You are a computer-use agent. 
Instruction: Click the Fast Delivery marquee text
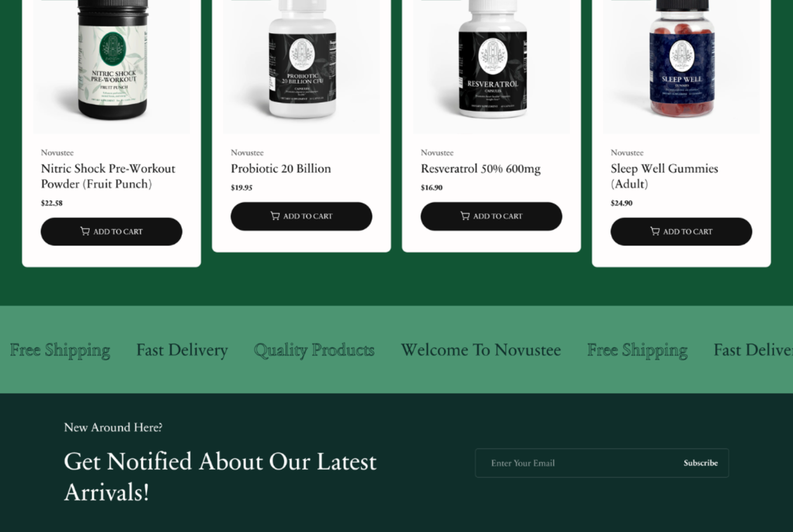point(182,350)
